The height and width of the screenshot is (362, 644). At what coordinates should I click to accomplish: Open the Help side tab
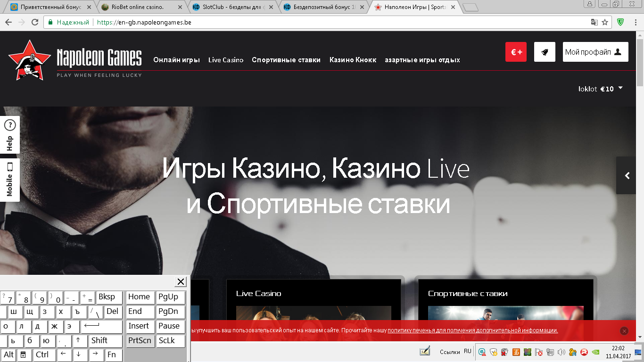coord(9,135)
